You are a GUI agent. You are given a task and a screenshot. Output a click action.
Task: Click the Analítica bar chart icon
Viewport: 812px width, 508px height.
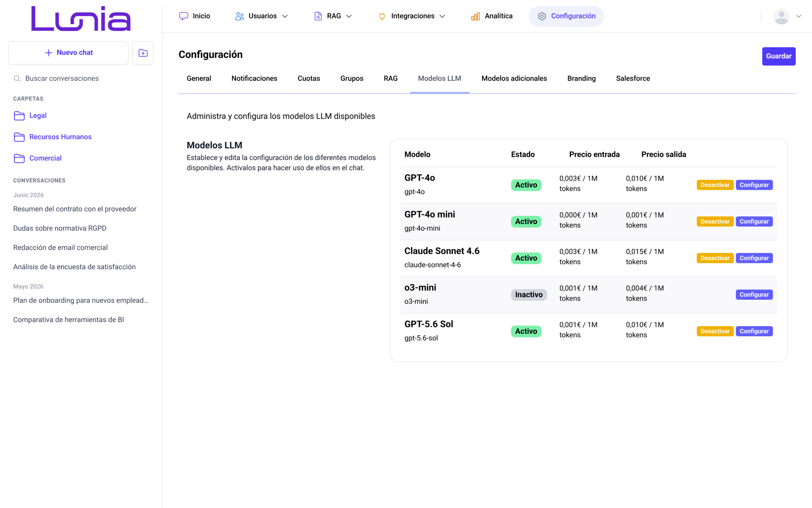[x=475, y=16]
